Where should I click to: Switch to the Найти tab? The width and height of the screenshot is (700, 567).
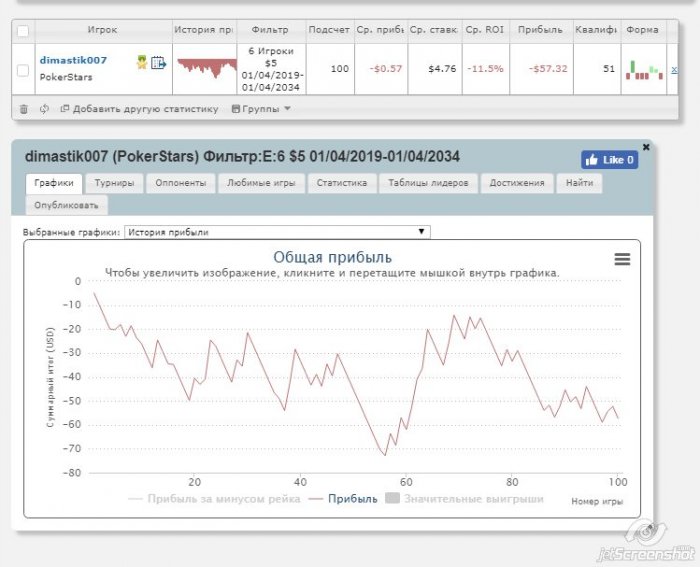coord(579,183)
